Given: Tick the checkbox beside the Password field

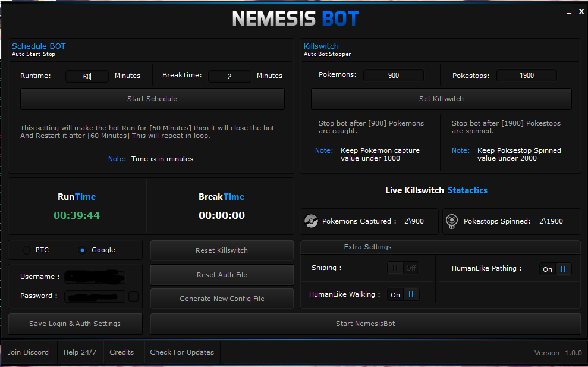Looking at the screenshot, I should tap(134, 296).
